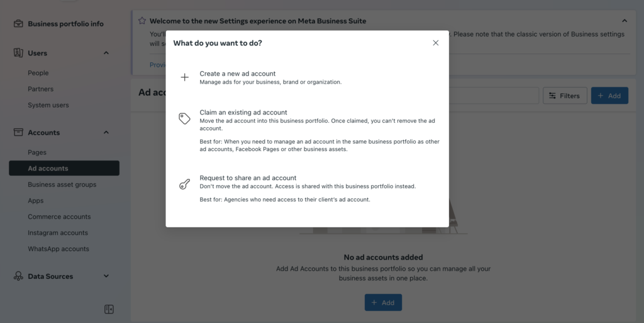Close the 'What do you want to do?' dialog
This screenshot has height=323, width=644.
pyautogui.click(x=436, y=43)
